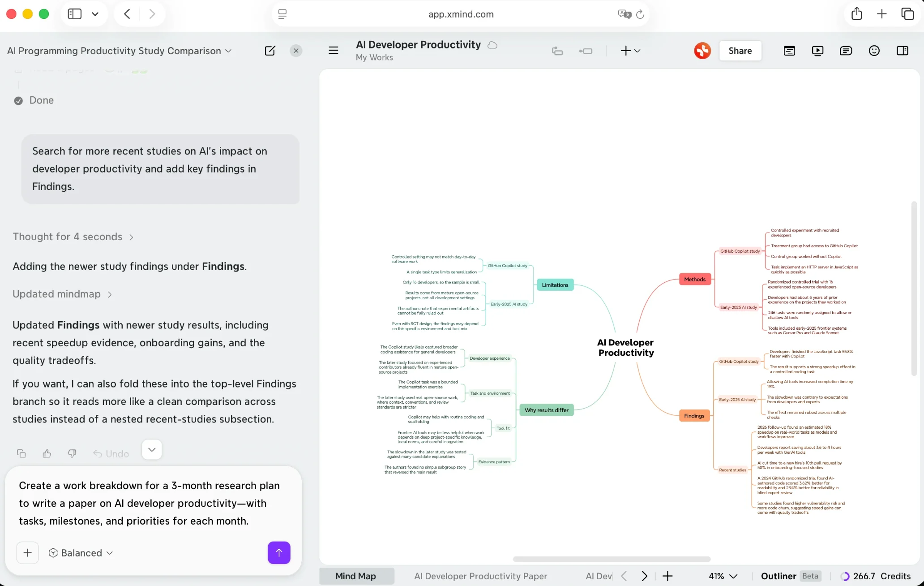Open the sticker emoji panel
Image resolution: width=924 pixels, height=586 pixels.
point(874,51)
